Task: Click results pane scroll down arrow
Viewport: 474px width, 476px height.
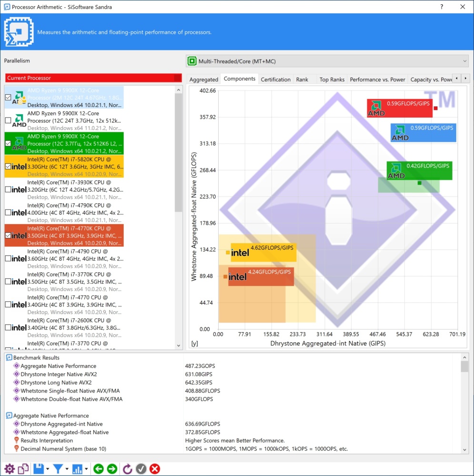Action: [464, 450]
